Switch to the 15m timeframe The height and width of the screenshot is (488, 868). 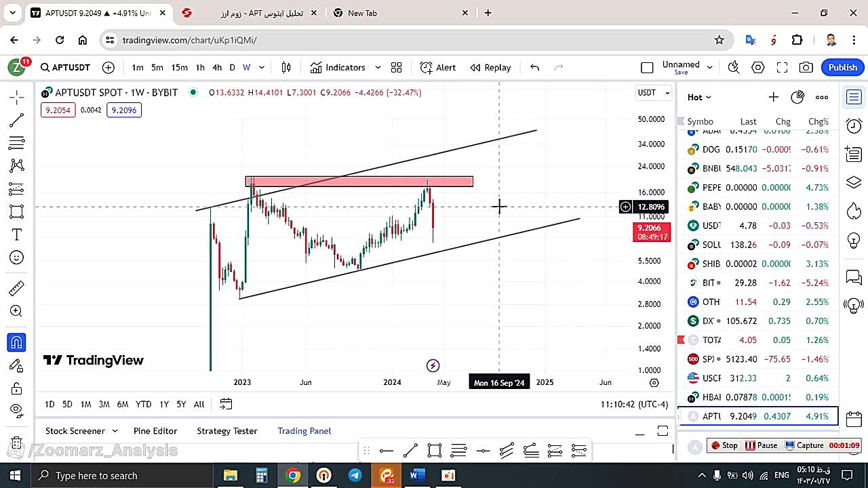[179, 67]
